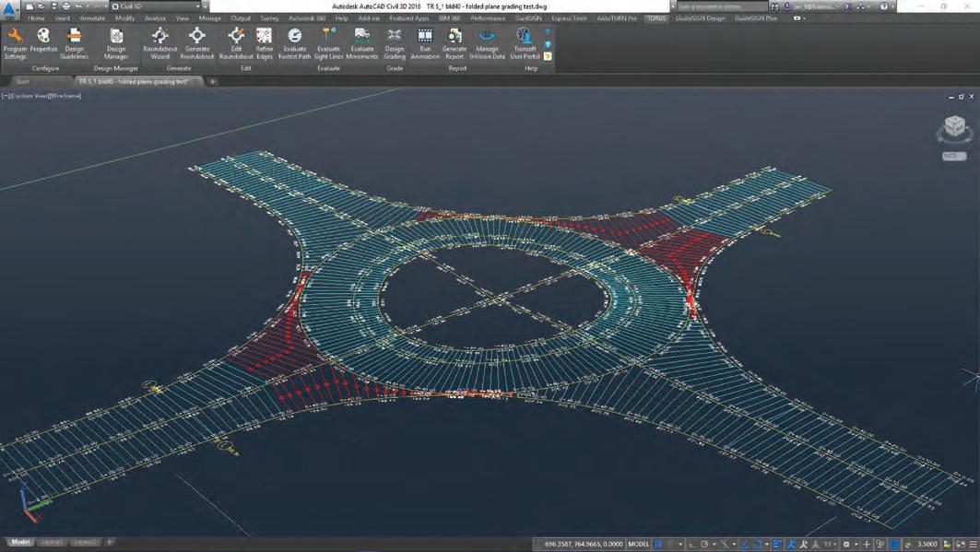This screenshot has height=552, width=980.
Task: Click Save icon in quick access toolbar
Action: click(x=53, y=6)
